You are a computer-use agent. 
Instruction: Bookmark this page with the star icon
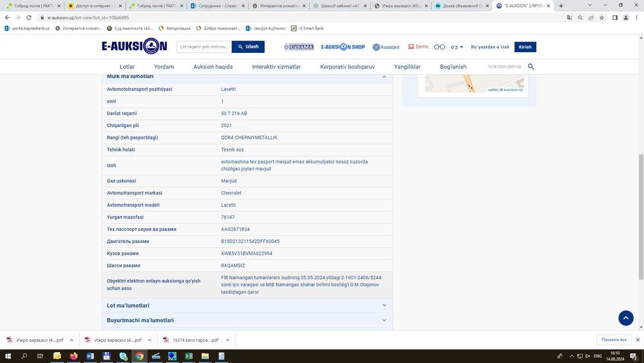point(601,17)
